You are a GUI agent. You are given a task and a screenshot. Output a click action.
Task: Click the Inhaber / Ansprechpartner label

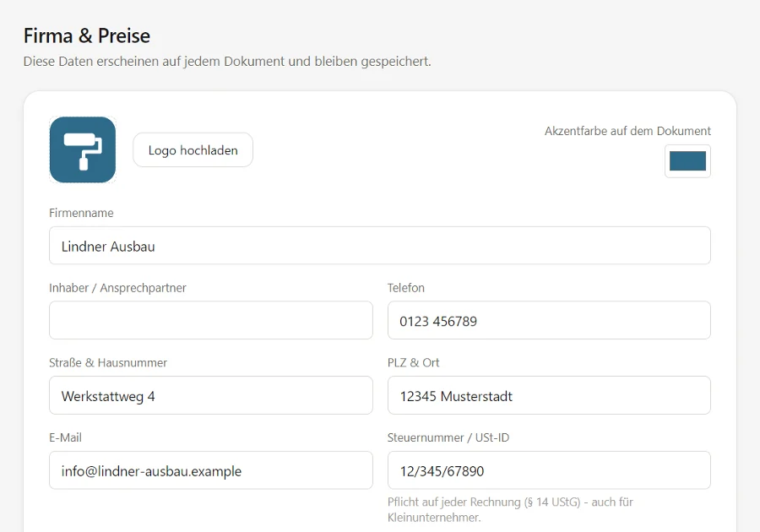click(117, 288)
